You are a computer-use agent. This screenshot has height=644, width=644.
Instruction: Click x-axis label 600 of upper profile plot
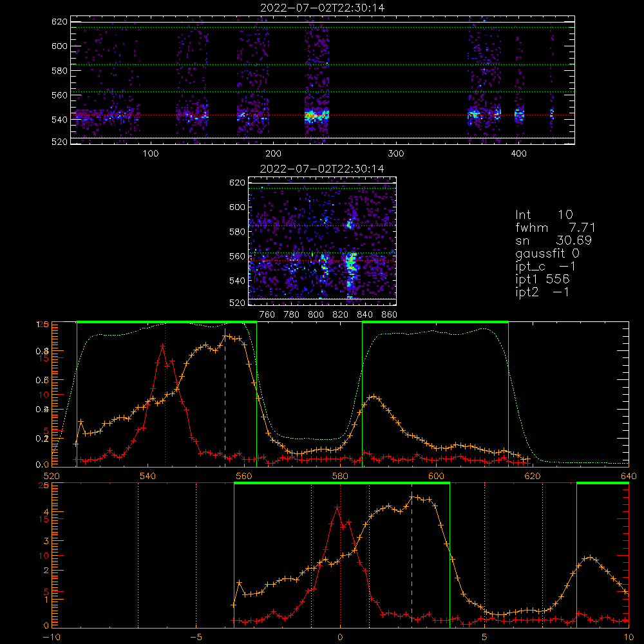click(x=437, y=477)
